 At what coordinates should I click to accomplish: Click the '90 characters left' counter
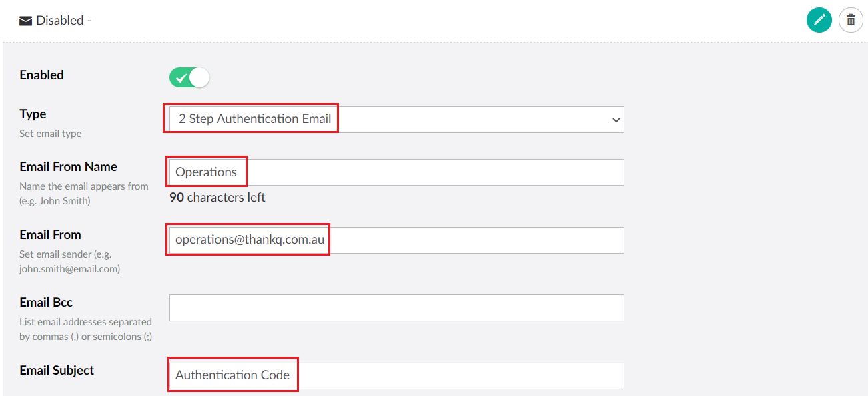218,198
